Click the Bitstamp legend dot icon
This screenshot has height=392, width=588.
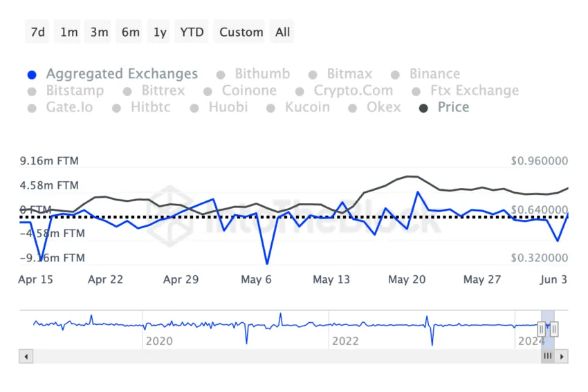pos(32,91)
